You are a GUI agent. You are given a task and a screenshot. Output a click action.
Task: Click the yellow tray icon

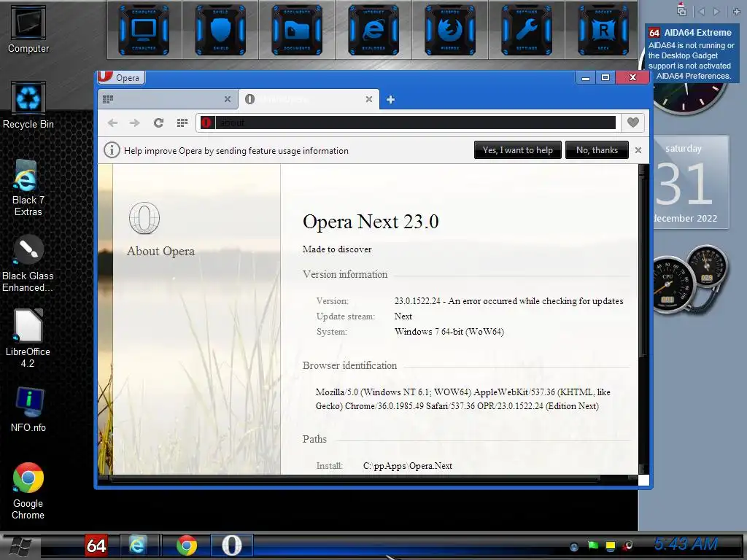(x=611, y=545)
